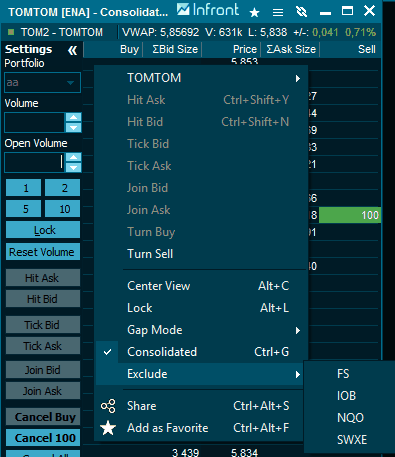Image resolution: width=395 pixels, height=457 pixels.
Task: Expand the TOMTOM submenu
Action: coord(298,78)
